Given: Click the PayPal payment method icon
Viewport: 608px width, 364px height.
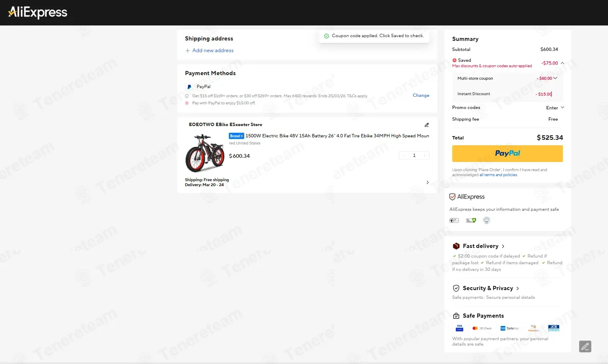Looking at the screenshot, I should click(x=189, y=87).
